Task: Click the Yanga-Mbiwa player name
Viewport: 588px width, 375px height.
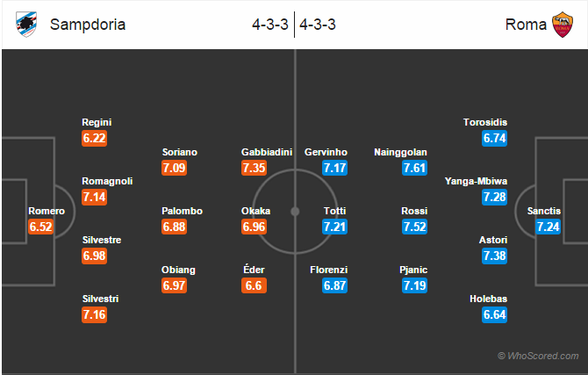Action: [476, 181]
